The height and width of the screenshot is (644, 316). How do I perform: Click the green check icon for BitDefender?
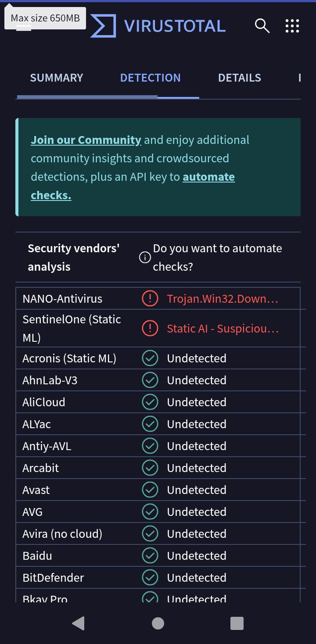click(150, 578)
